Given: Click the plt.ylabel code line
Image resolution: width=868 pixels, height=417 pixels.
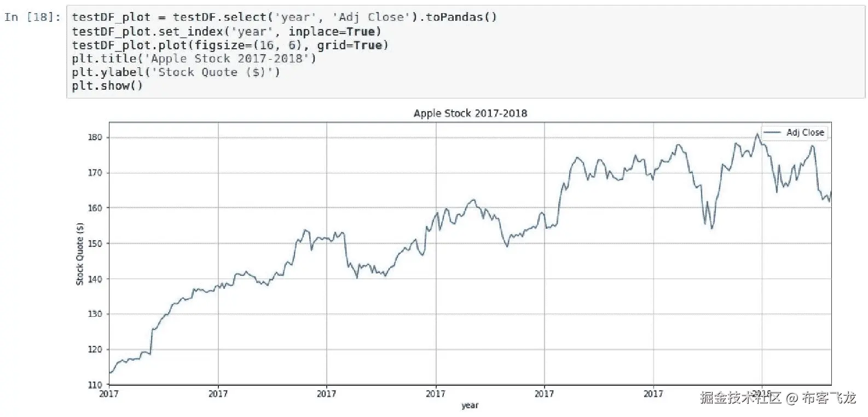Looking at the screenshot, I should (x=176, y=72).
